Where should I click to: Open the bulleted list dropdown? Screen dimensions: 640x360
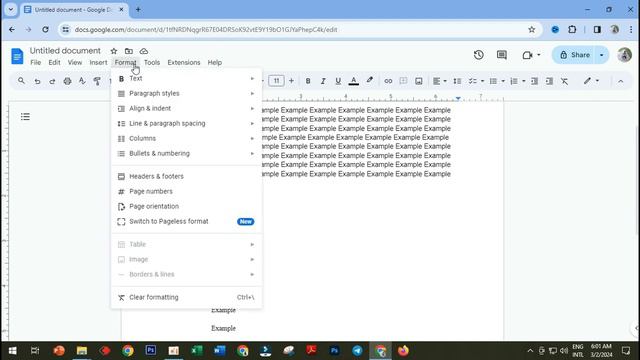(497, 81)
